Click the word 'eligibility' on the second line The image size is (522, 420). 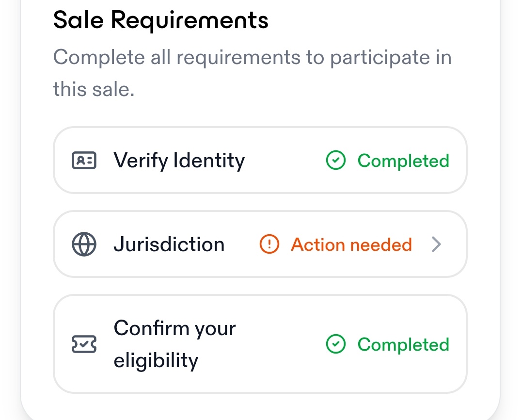[x=156, y=360]
